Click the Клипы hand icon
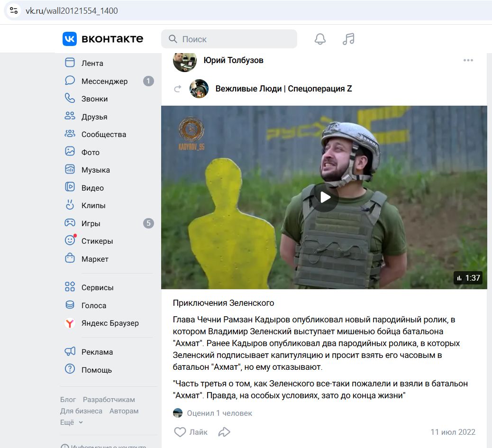This screenshot has height=448, width=492. pyautogui.click(x=70, y=205)
